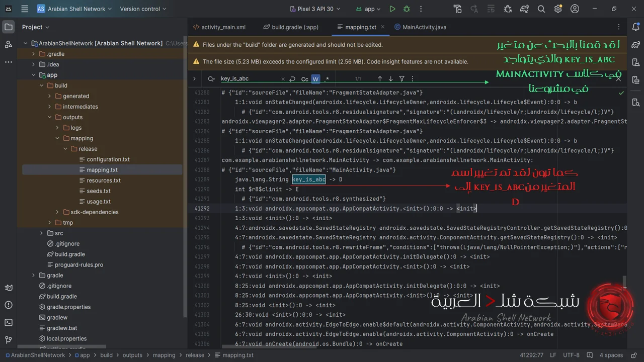Expand the src folder
This screenshot has height=362, width=644.
(x=41, y=233)
